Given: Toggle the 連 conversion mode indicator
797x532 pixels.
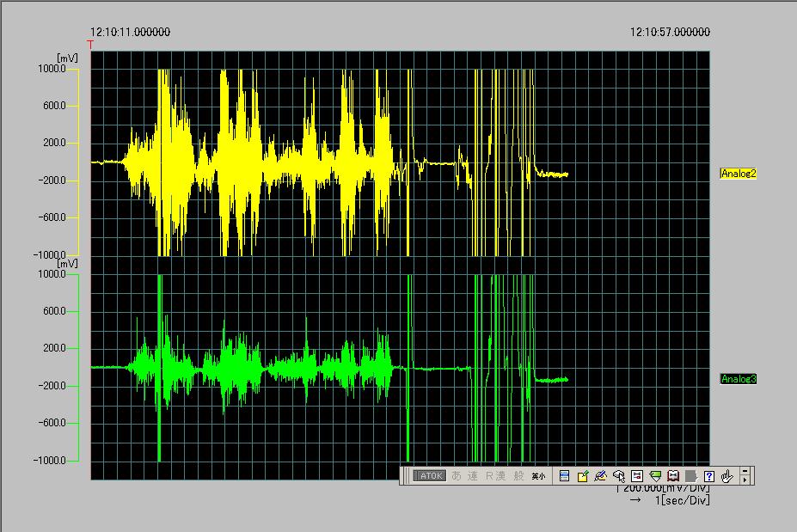Looking at the screenshot, I should 473,476.
